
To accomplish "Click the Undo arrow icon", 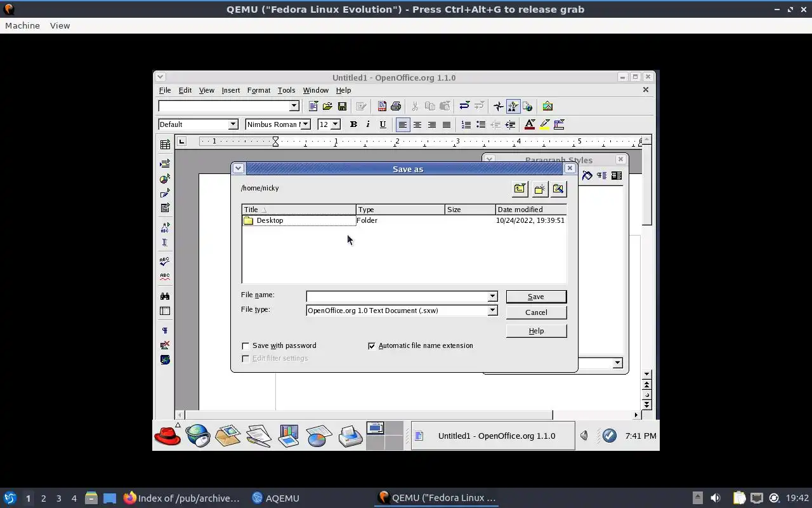I will coord(464,106).
